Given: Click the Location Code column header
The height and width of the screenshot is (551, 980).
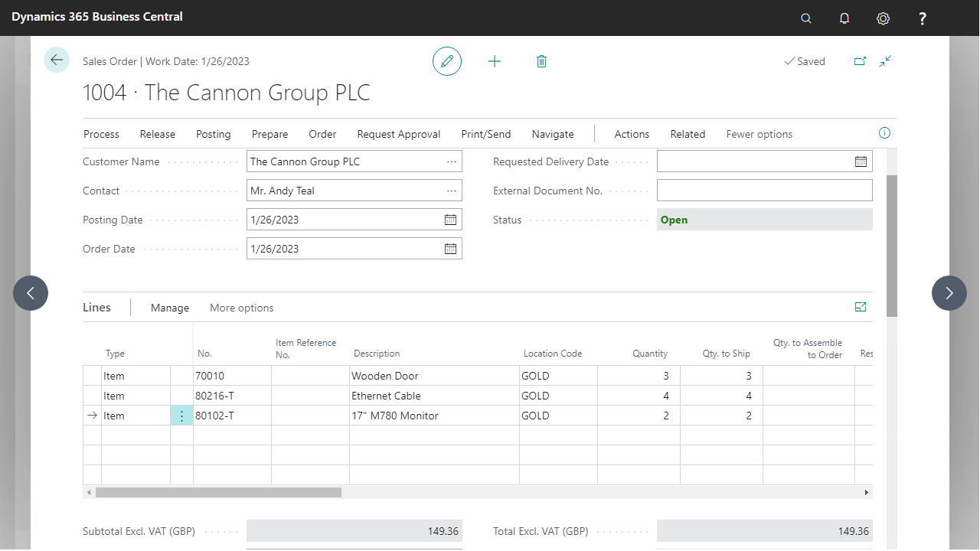Looking at the screenshot, I should click(553, 354).
